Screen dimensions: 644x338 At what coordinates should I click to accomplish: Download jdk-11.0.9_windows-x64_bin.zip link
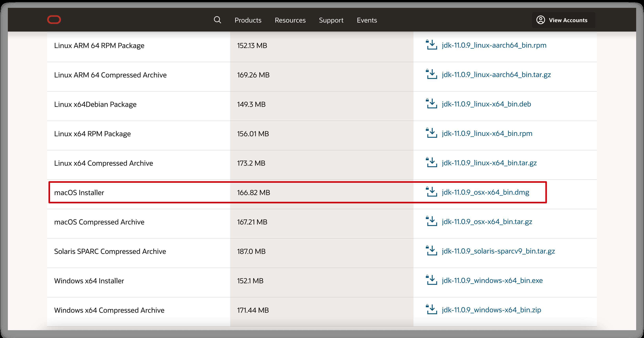(491, 310)
